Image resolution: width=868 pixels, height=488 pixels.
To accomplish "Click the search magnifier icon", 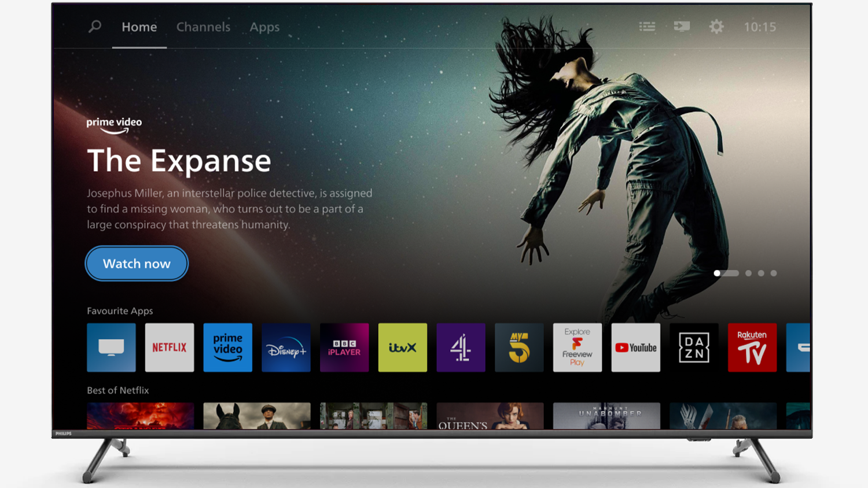I will (95, 27).
